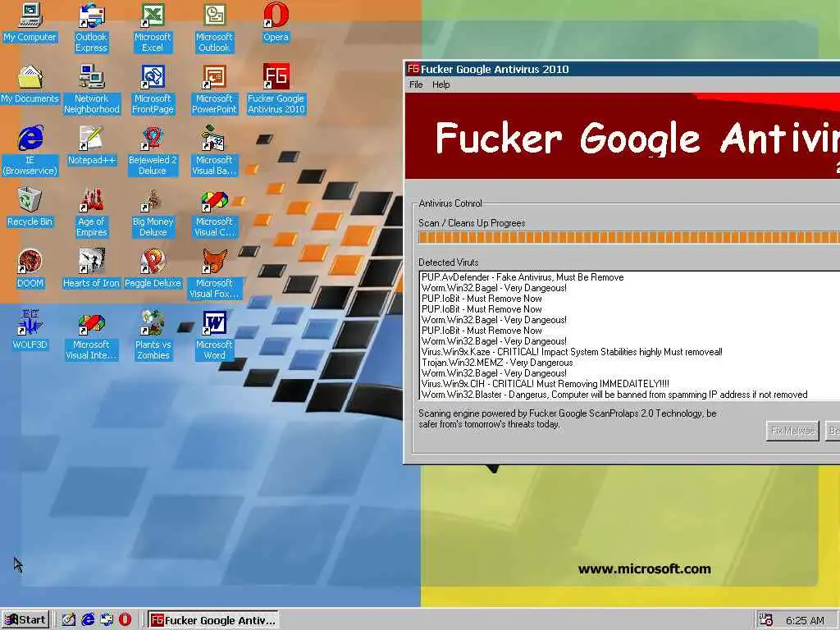Start Plants vs Zombies shortcut
Image resolution: width=840 pixels, height=630 pixels.
153,335
